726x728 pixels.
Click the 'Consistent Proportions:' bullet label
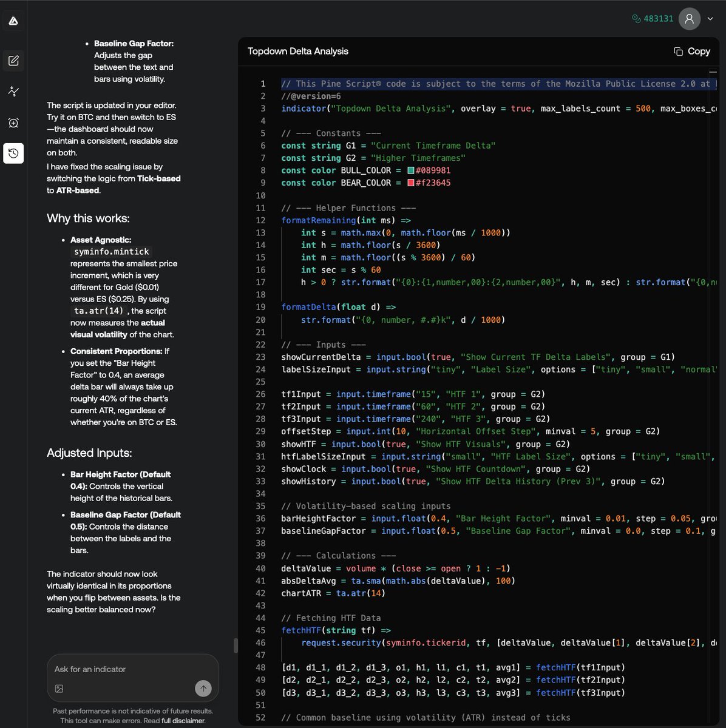click(x=116, y=351)
